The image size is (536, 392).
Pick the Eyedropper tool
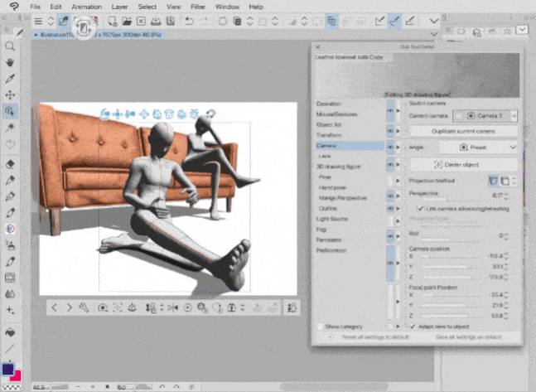(x=10, y=79)
